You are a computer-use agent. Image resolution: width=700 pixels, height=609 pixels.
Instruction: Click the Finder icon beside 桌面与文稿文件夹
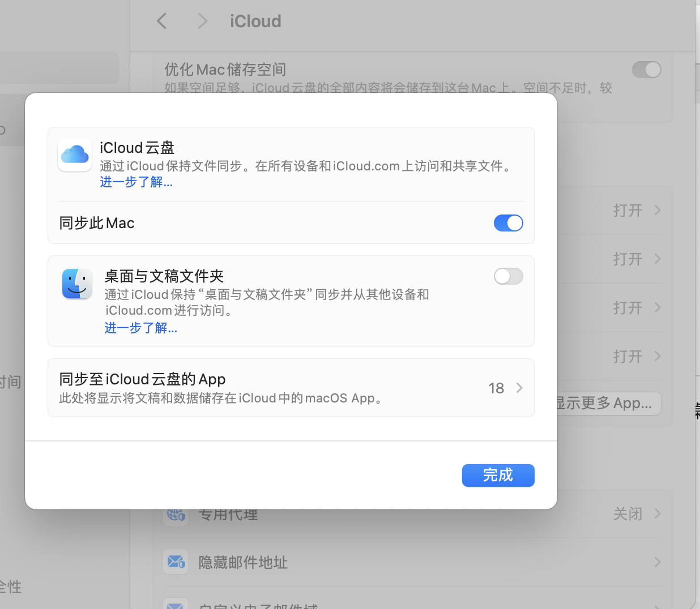tap(77, 284)
